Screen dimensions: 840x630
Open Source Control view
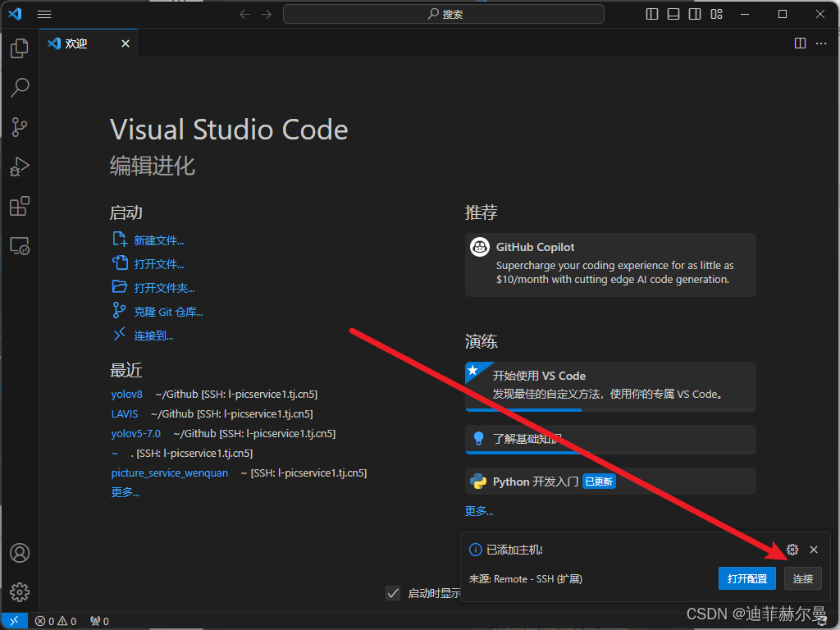pyautogui.click(x=20, y=127)
